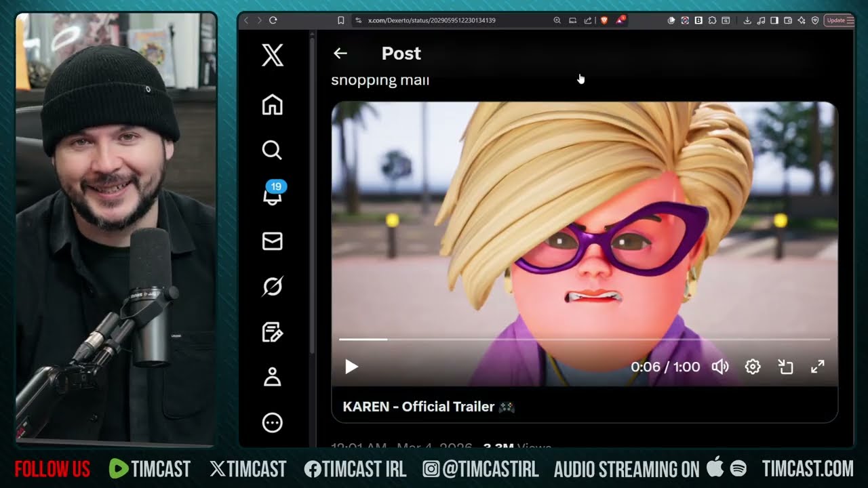The image size is (868, 488).
Task: Click the browser forward button
Action: click(x=258, y=20)
